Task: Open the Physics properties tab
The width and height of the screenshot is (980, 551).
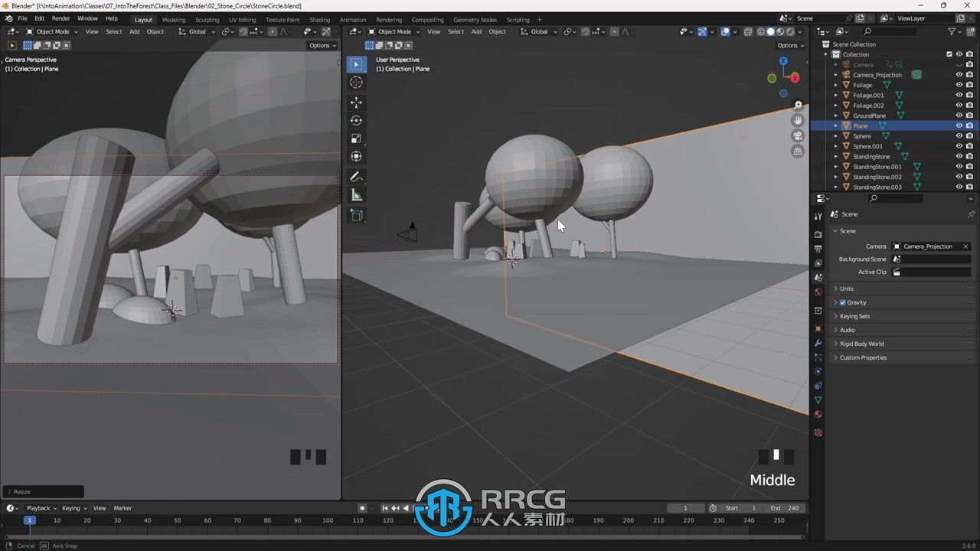Action: (x=818, y=371)
